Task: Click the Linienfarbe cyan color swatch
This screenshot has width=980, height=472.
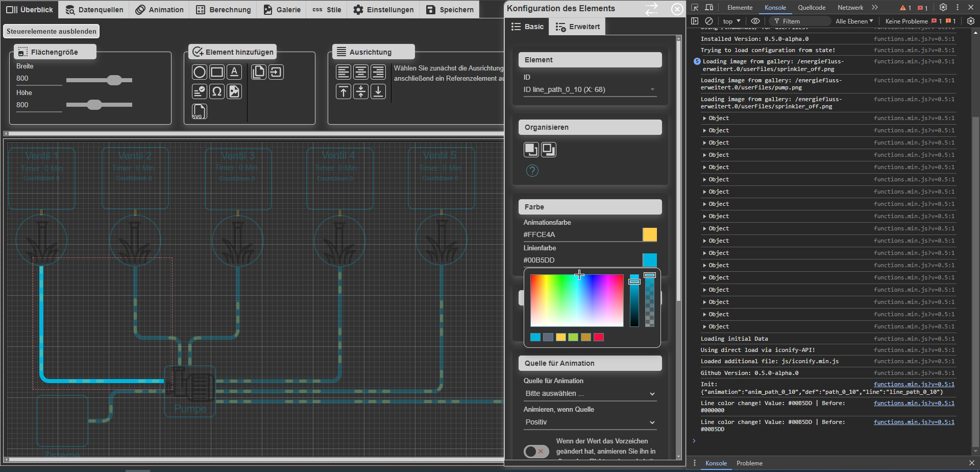Action: pyautogui.click(x=650, y=260)
